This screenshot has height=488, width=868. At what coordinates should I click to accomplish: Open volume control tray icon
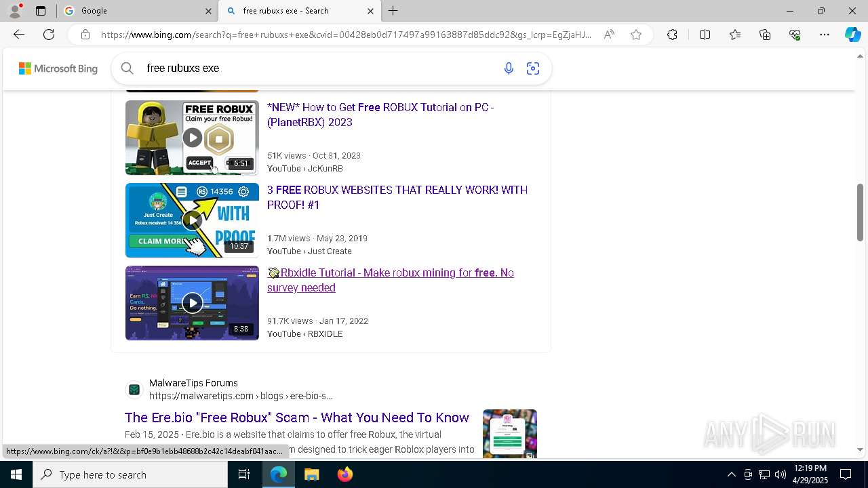click(x=781, y=474)
